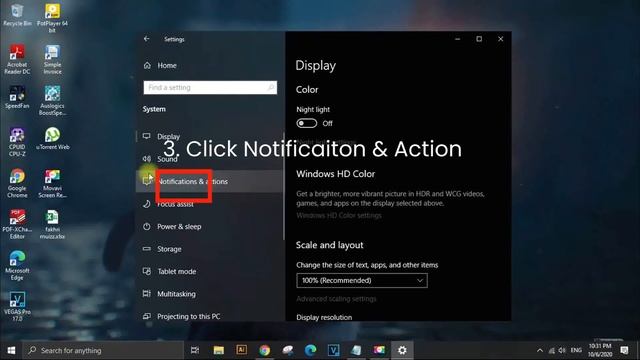Open PotPlayer 64 bit desktop shortcut
Viewport: 640px width, 360px height.
click(52, 18)
